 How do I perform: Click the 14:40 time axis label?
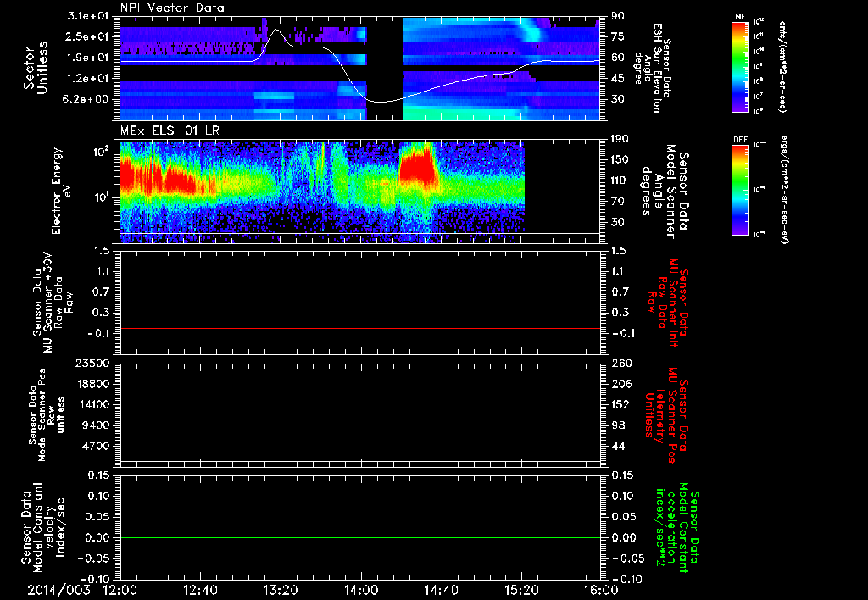tap(441, 590)
